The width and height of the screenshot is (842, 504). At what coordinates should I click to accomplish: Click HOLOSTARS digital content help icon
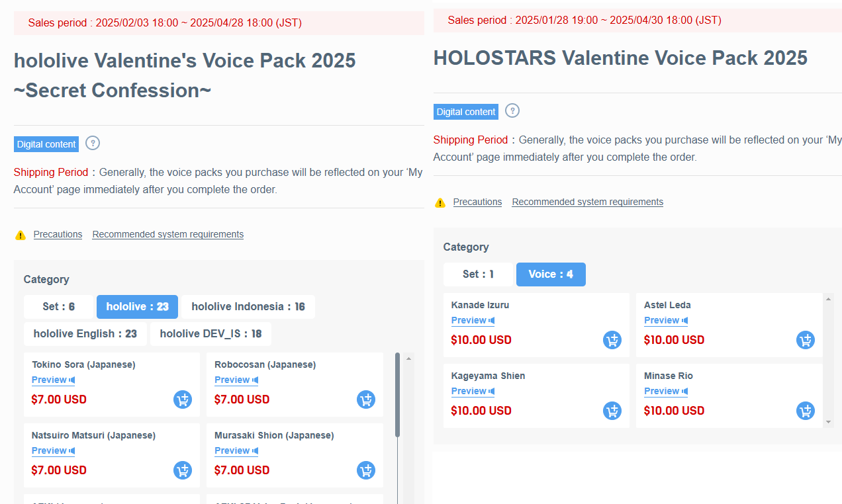point(512,111)
